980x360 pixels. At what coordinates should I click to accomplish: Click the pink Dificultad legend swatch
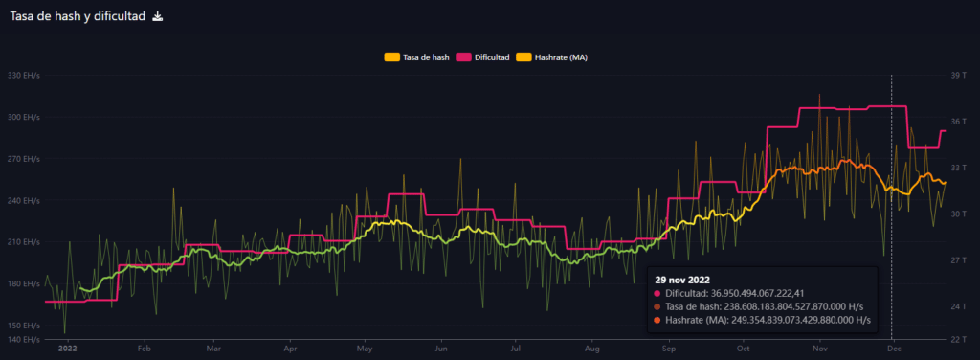point(462,57)
